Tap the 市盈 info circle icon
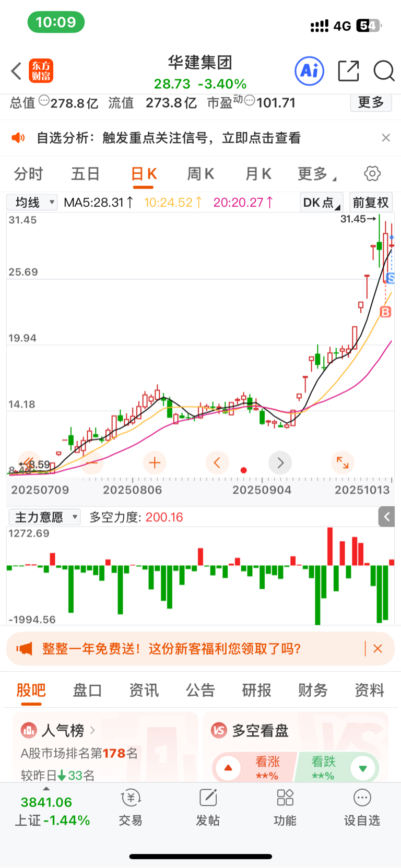Viewport: 401px width, 868px height. [250, 100]
